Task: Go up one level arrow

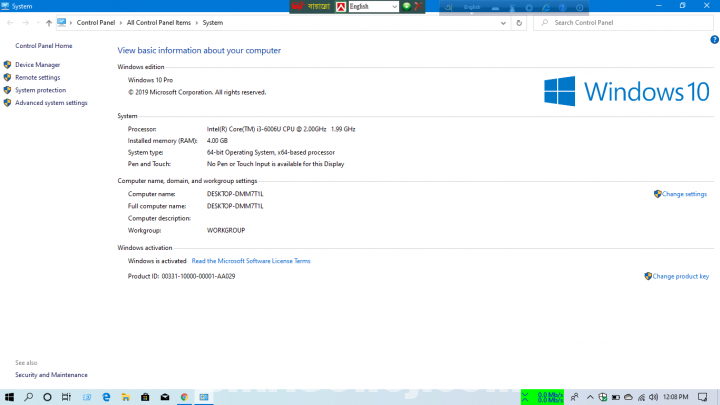Action: point(49,22)
